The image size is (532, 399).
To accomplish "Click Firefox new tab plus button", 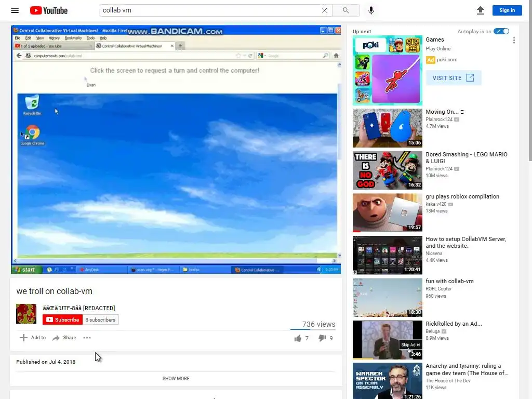I will pyautogui.click(x=180, y=46).
